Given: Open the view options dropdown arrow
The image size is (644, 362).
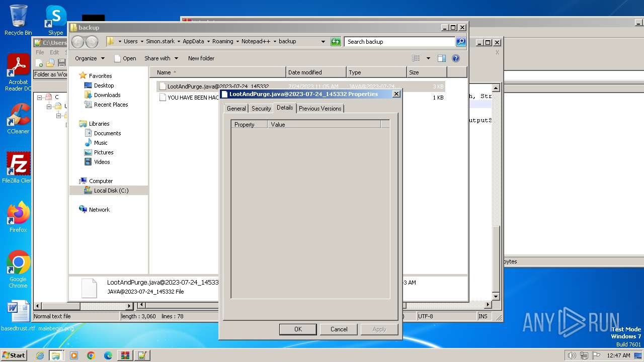Looking at the screenshot, I should pos(428,58).
